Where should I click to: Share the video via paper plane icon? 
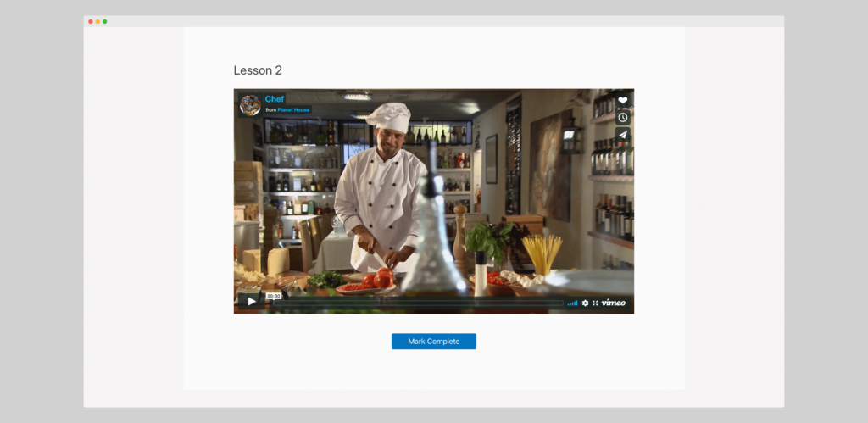(x=623, y=135)
